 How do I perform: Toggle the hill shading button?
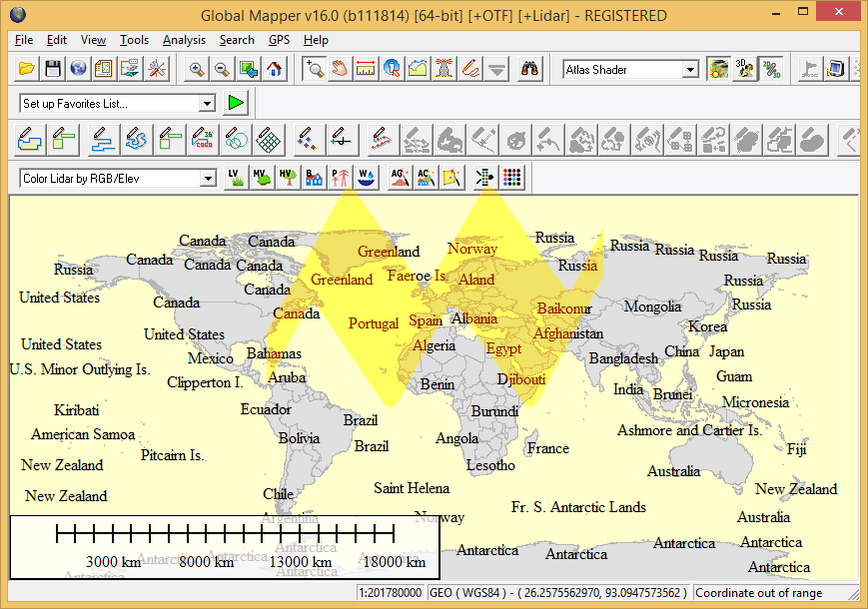(718, 69)
